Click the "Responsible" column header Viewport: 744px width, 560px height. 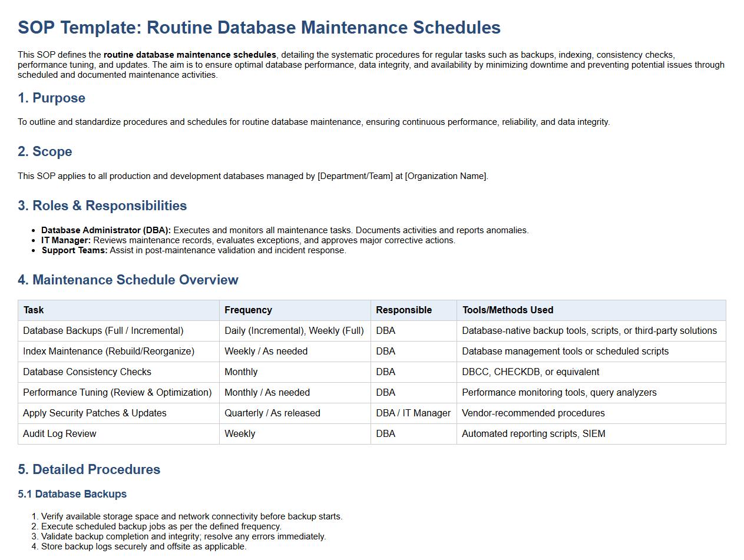coord(404,310)
